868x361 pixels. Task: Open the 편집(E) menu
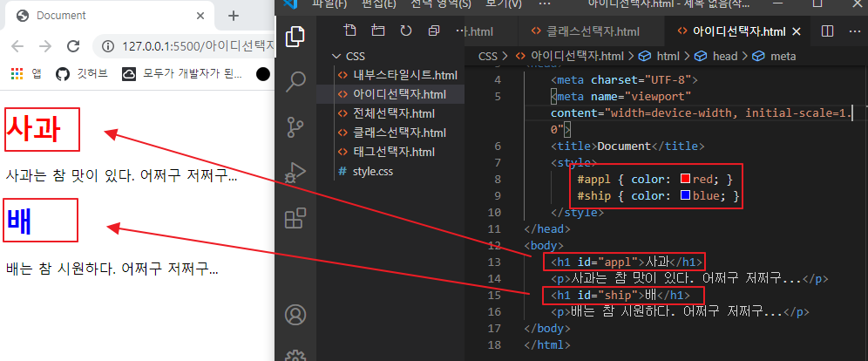[x=378, y=3]
